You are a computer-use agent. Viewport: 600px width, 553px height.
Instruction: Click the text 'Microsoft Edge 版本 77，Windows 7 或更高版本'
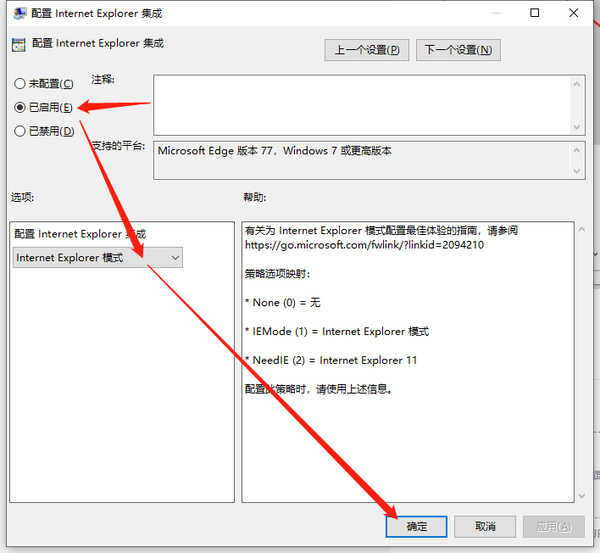pos(274,151)
